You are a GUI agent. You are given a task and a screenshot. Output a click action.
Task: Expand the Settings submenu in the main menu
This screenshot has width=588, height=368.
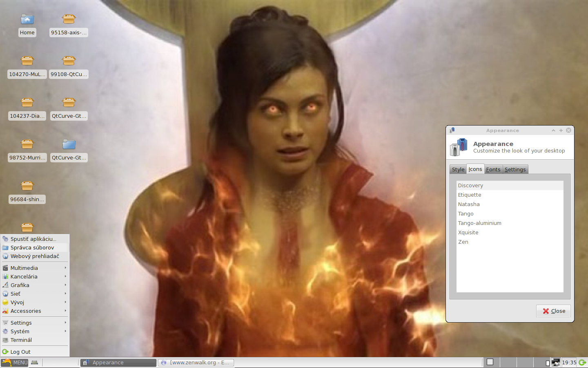tap(35, 323)
